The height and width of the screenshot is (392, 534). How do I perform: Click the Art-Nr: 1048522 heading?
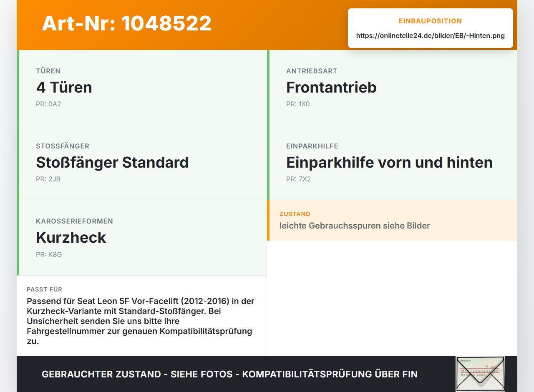click(127, 23)
